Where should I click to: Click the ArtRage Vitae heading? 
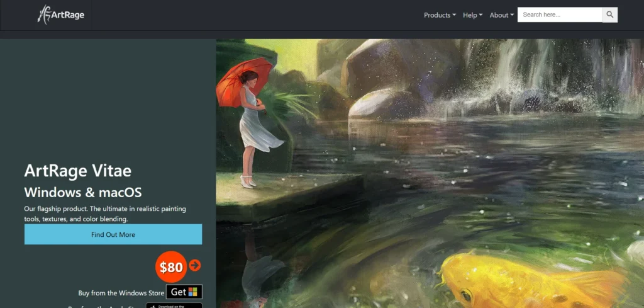77,171
